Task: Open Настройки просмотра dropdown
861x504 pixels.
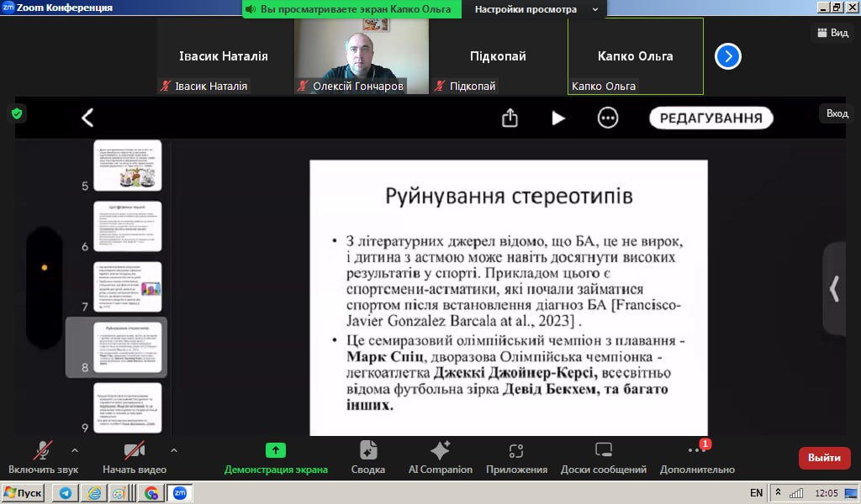Action: pos(536,9)
